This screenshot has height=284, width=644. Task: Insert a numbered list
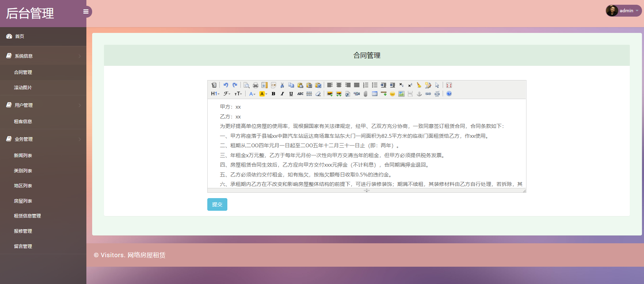[366, 85]
